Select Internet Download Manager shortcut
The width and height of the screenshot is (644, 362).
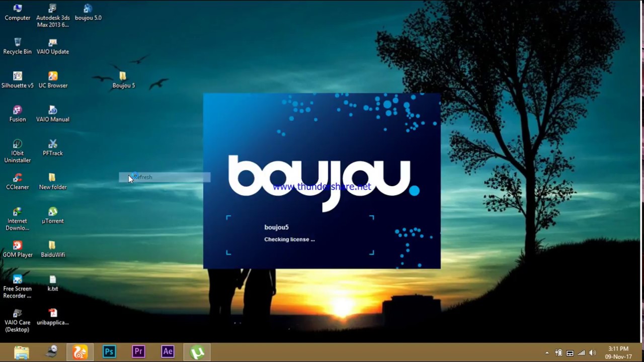coord(18,219)
